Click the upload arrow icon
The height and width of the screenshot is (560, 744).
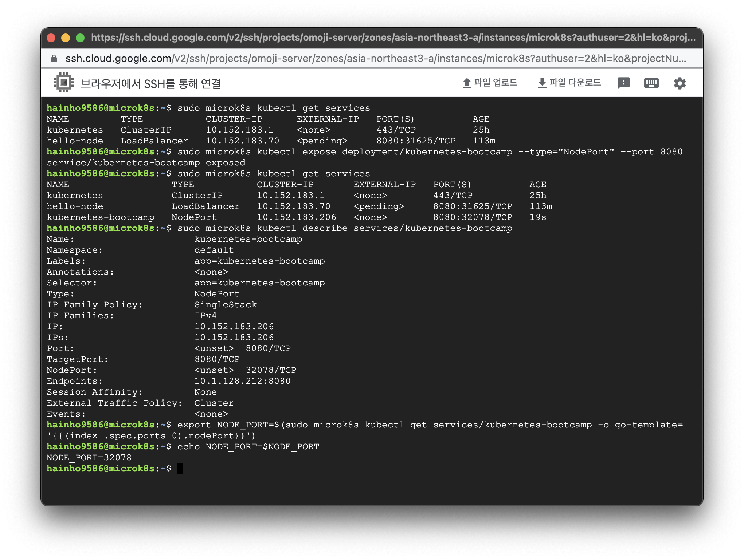pyautogui.click(x=467, y=83)
